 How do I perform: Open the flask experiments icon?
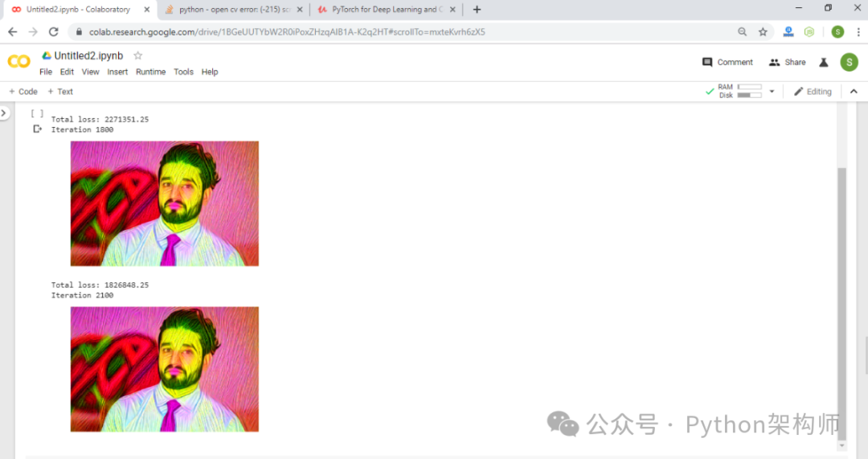[x=824, y=62]
